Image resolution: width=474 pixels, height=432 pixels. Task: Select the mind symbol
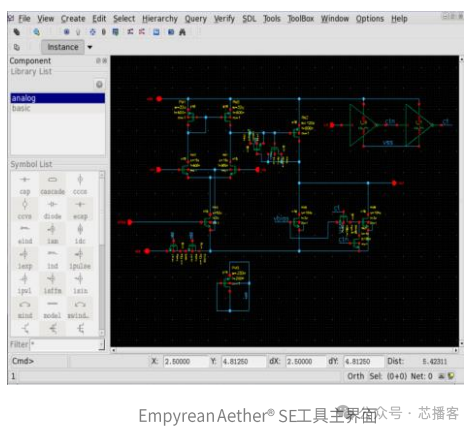point(25,309)
